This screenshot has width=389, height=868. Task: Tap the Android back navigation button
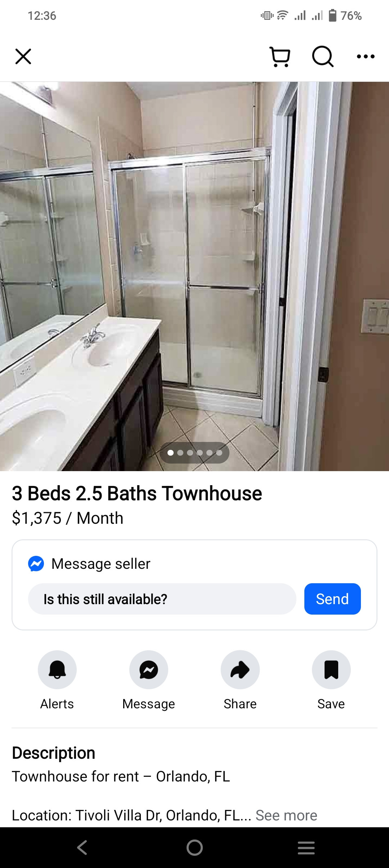point(82,847)
